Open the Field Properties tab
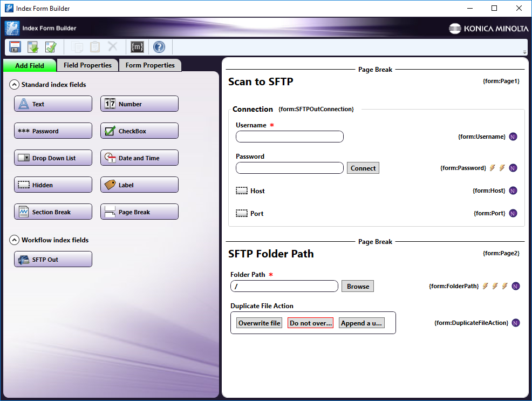 tap(87, 65)
